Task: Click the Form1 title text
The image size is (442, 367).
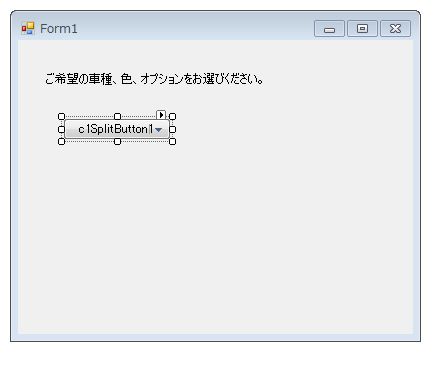Action: tap(59, 29)
